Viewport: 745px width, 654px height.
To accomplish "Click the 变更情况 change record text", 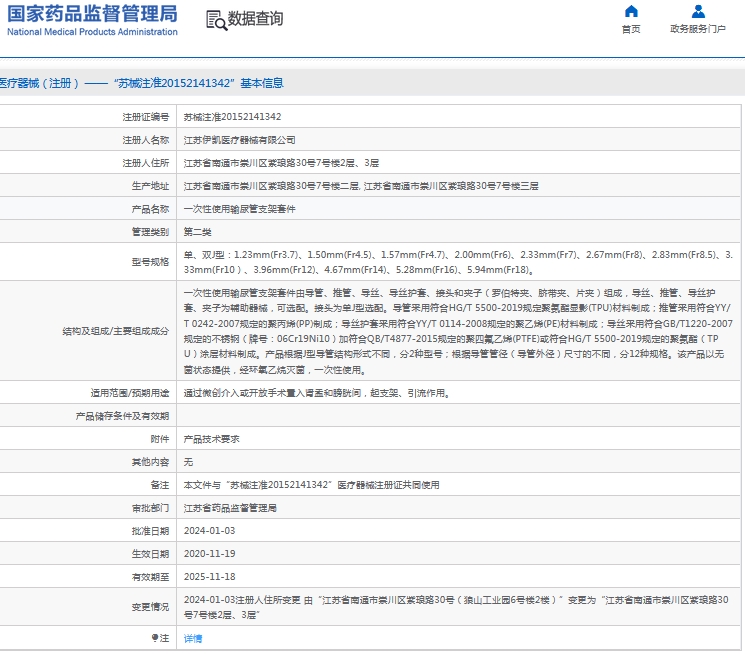I will pos(456,607).
